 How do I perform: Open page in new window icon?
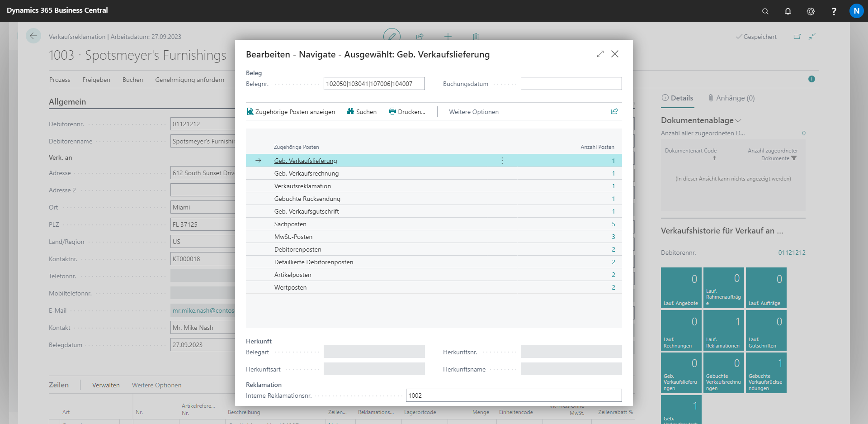coord(797,37)
